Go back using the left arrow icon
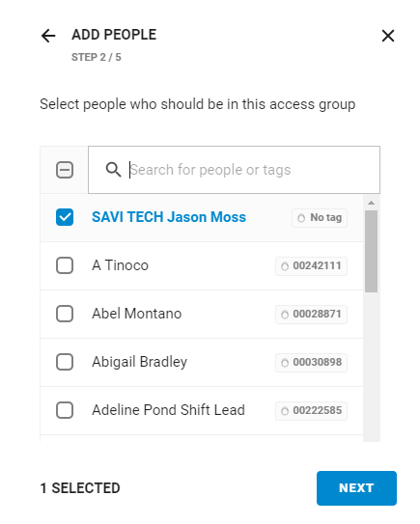This screenshot has width=420, height=524. click(x=48, y=36)
